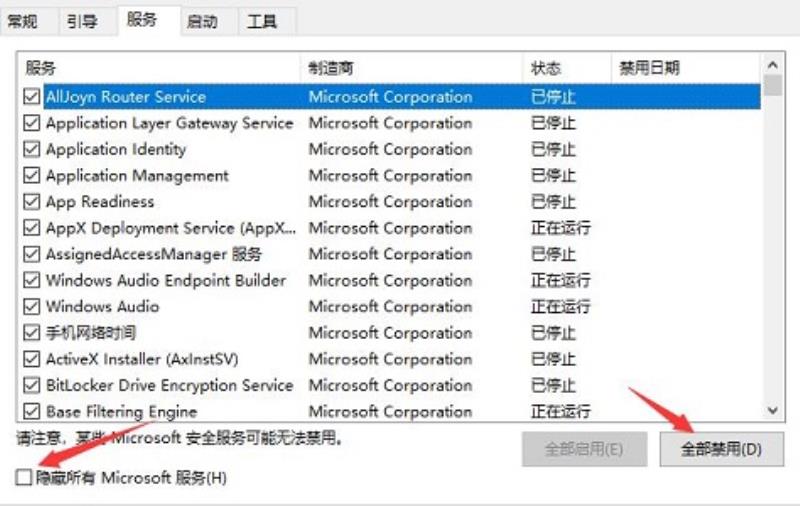Click the scroll up arrow of service list
The height and width of the screenshot is (506, 800).
coord(772,65)
